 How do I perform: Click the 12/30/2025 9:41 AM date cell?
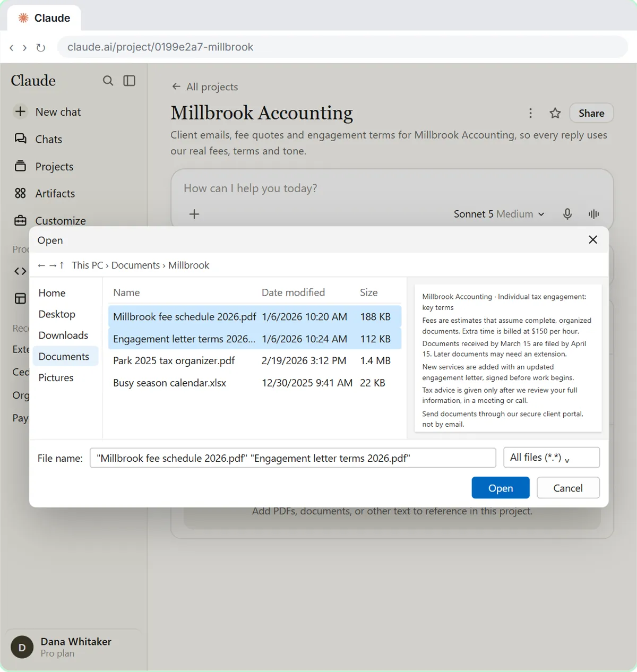307,383
